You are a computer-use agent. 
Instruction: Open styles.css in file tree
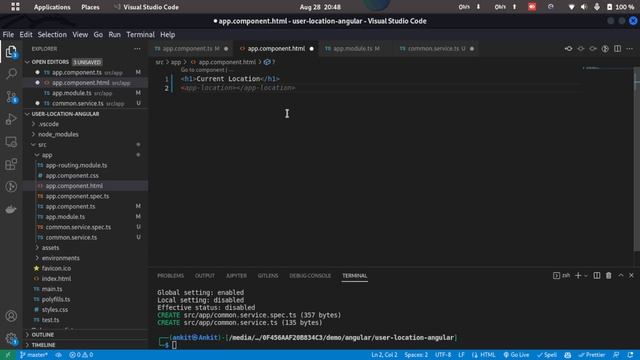click(54, 309)
